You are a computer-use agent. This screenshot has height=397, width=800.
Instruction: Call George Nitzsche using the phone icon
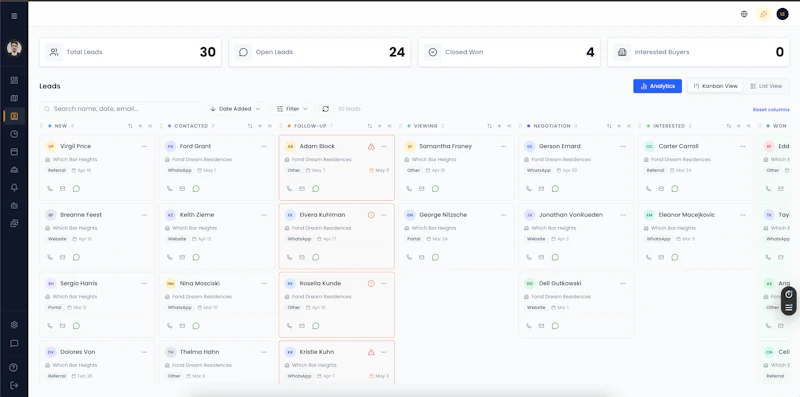409,257
